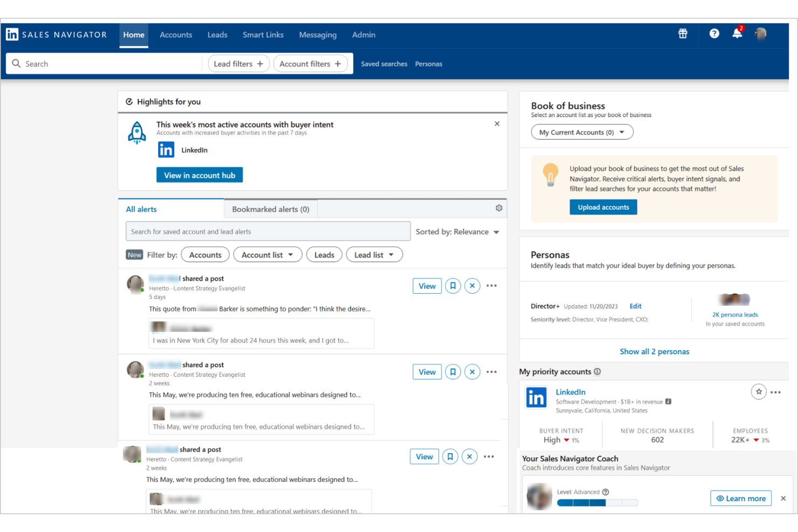Click the search magnifier icon
The width and height of the screenshot is (798, 532).
click(16, 64)
